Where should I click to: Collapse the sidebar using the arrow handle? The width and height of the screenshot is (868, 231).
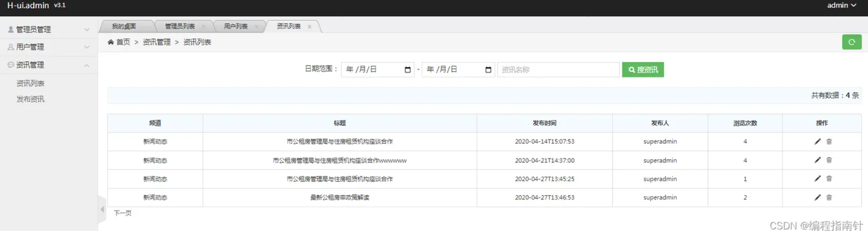point(102,210)
